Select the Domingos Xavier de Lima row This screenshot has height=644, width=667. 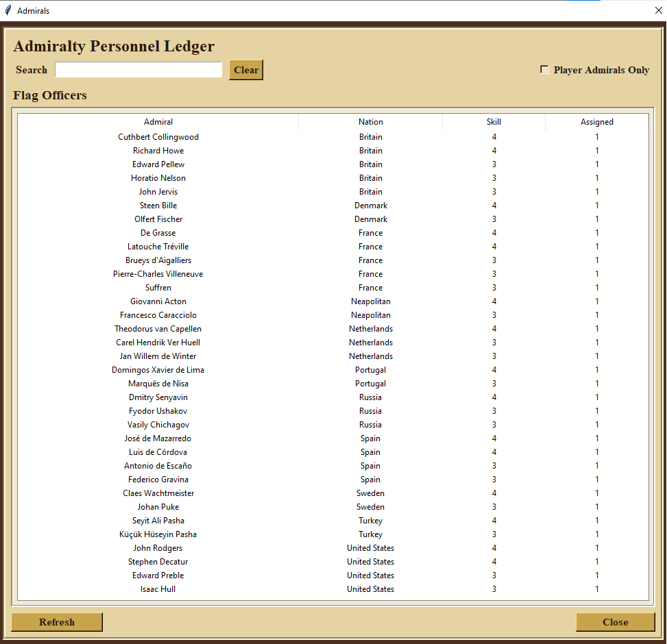(333, 370)
